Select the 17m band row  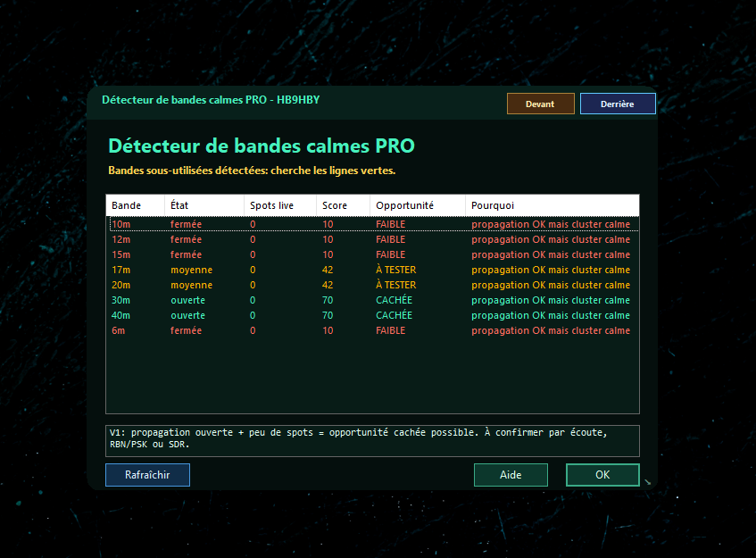coord(373,270)
